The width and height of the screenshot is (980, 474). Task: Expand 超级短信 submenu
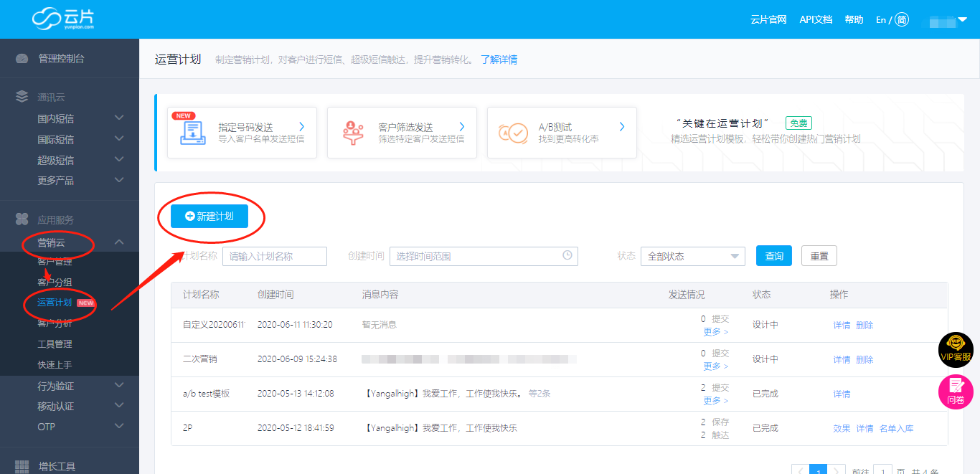[119, 159]
